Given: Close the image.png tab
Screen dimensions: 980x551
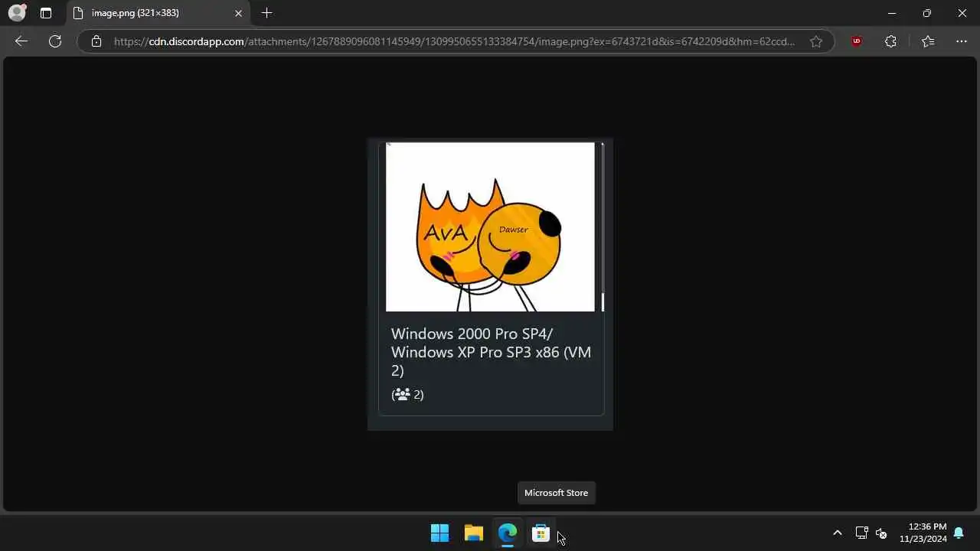Looking at the screenshot, I should click(238, 13).
